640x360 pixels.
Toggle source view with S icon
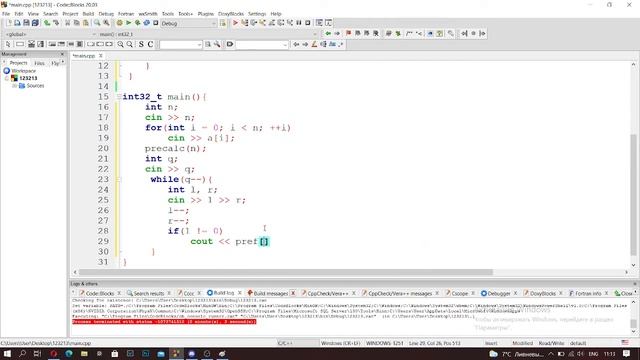141,44
